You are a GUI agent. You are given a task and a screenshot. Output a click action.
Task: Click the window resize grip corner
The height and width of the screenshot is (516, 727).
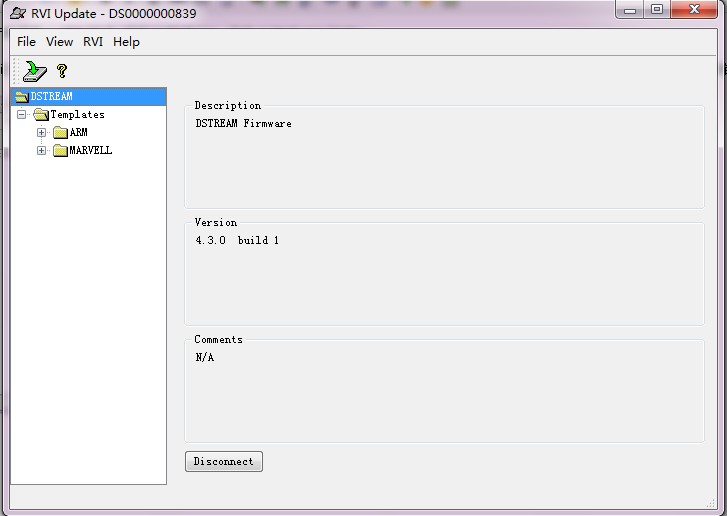coord(711,503)
